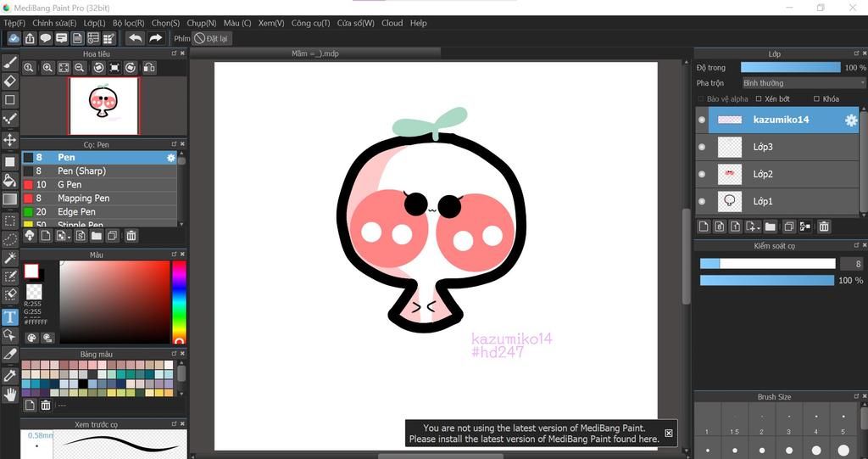Select the Move tool
This screenshot has height=459, width=868.
point(10,139)
